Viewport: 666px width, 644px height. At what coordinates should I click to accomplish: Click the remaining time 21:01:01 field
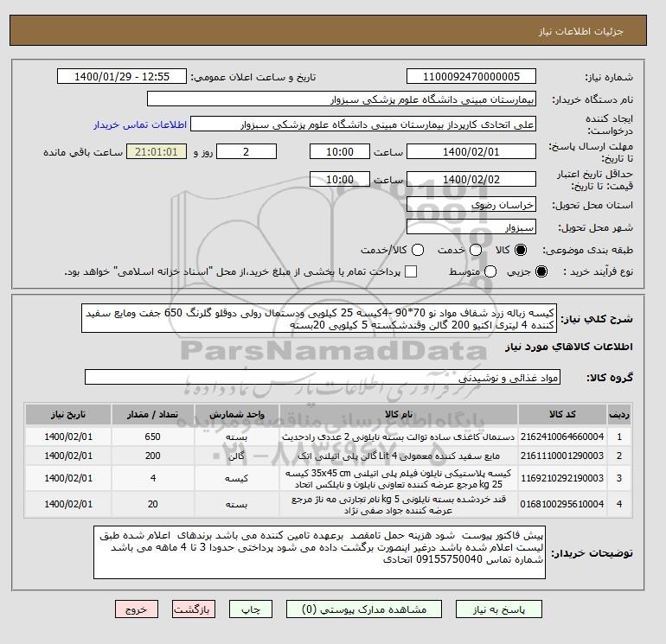(x=156, y=151)
